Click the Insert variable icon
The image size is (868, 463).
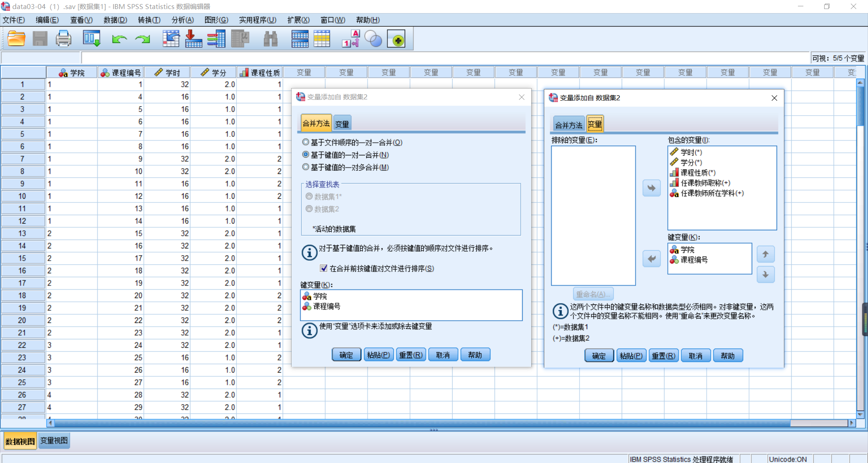click(322, 39)
